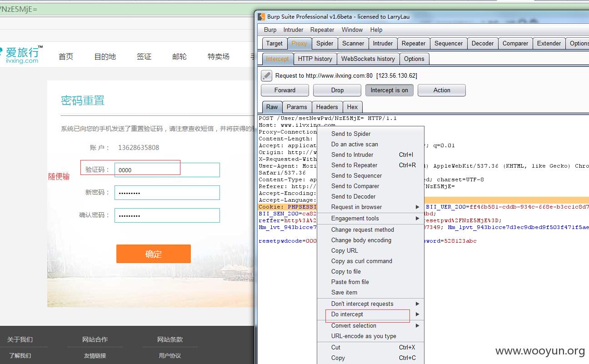
Task: Expand the Request in browser submenu
Action: [x=417, y=207]
